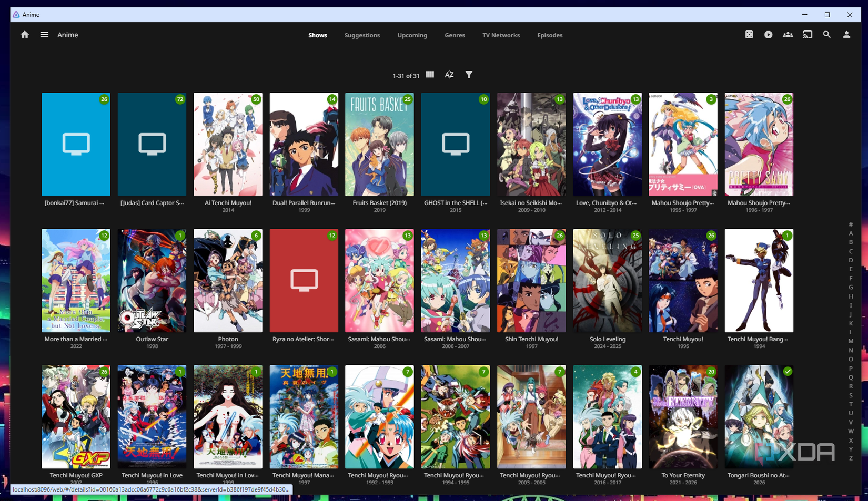Click the shuffle dice icon
Screen dimensions: 868x501
point(749,35)
